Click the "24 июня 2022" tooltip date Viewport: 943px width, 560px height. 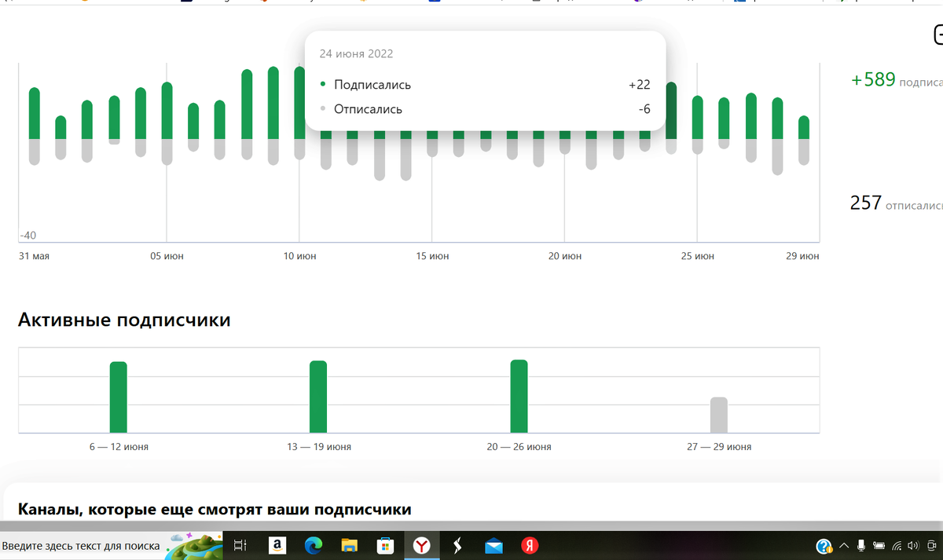(356, 53)
